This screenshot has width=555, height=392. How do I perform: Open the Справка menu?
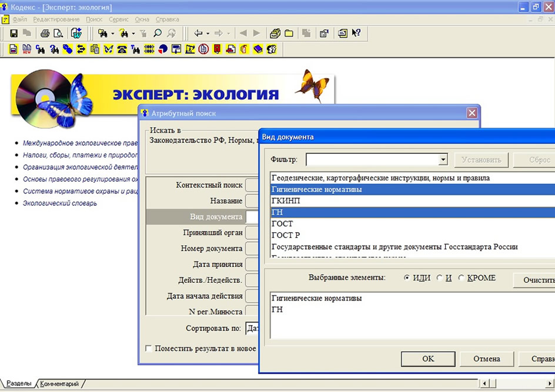[167, 19]
